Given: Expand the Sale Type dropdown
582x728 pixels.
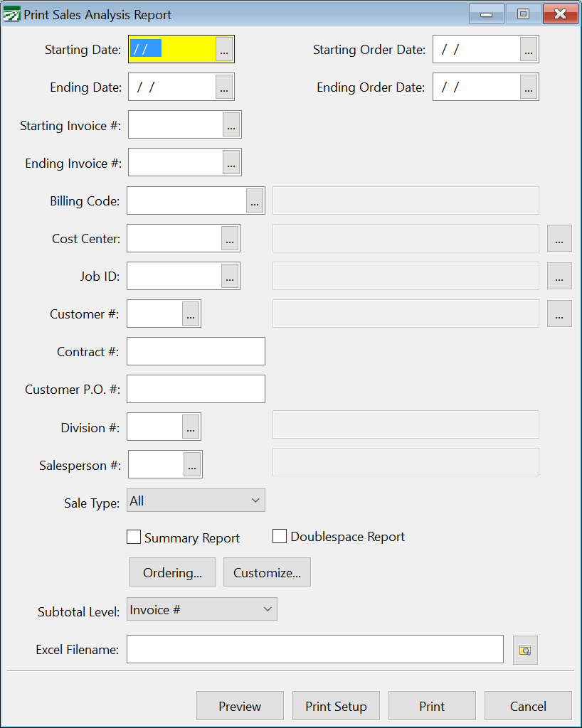Looking at the screenshot, I should tap(196, 500).
